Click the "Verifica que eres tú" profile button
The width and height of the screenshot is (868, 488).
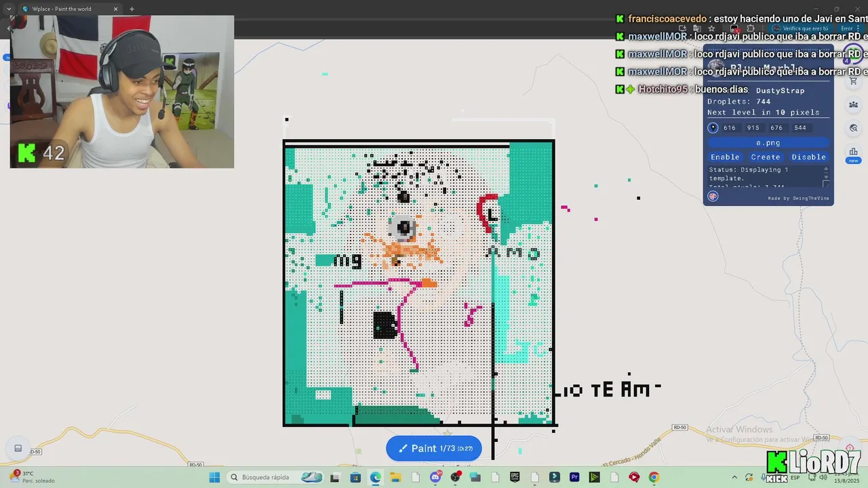click(801, 28)
